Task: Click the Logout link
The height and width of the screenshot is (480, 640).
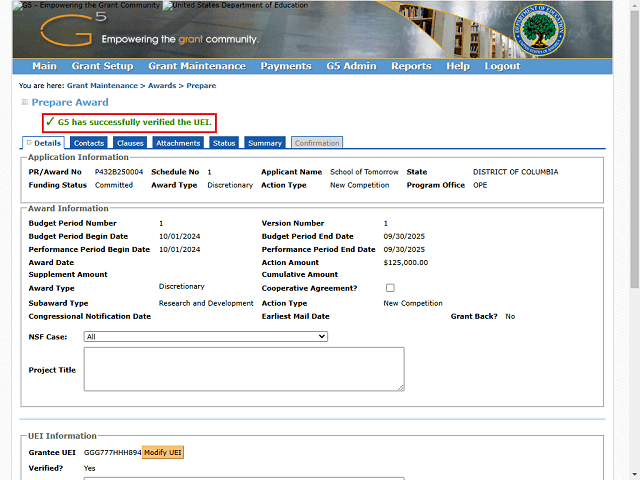Action: (502, 66)
